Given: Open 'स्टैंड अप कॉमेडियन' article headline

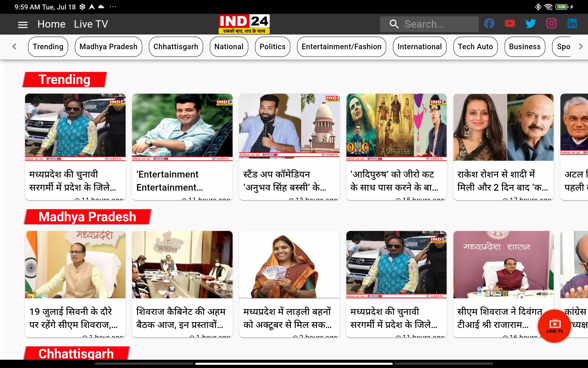Looking at the screenshot, I should tap(285, 181).
